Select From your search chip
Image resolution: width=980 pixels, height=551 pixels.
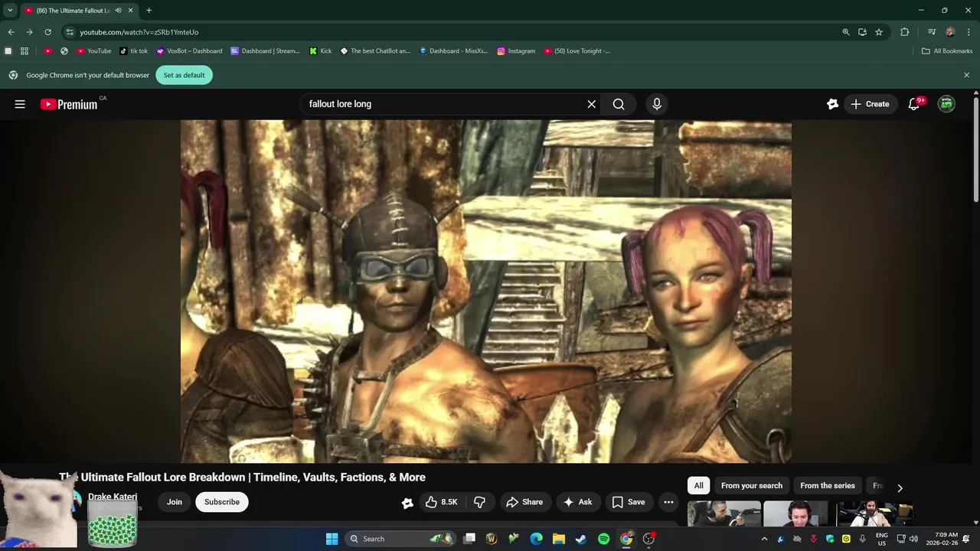(x=752, y=485)
